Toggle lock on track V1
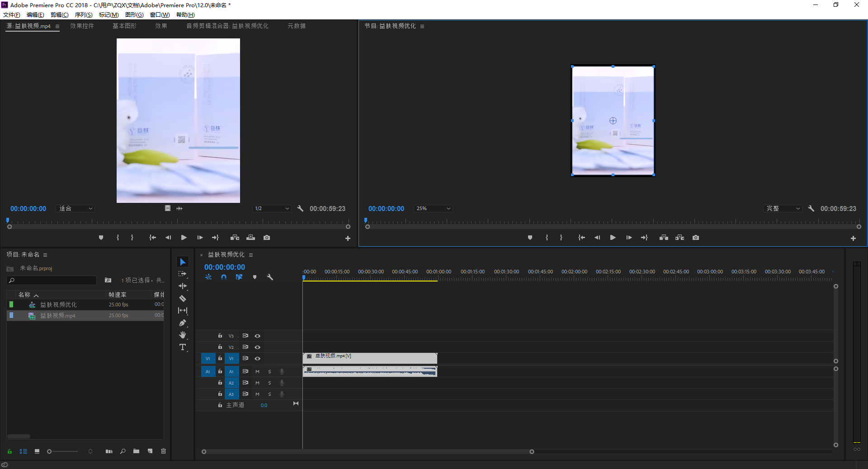The image size is (868, 469). [x=220, y=358]
